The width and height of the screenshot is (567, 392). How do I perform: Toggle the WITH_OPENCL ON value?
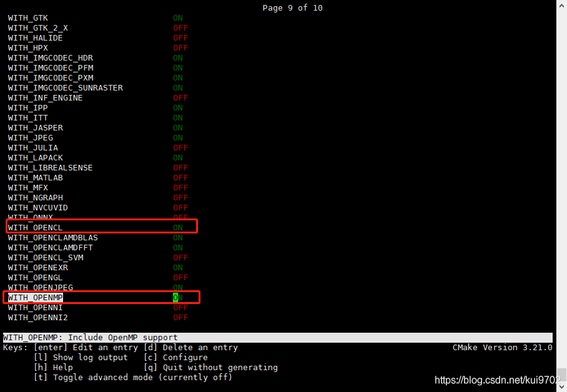pyautogui.click(x=178, y=228)
